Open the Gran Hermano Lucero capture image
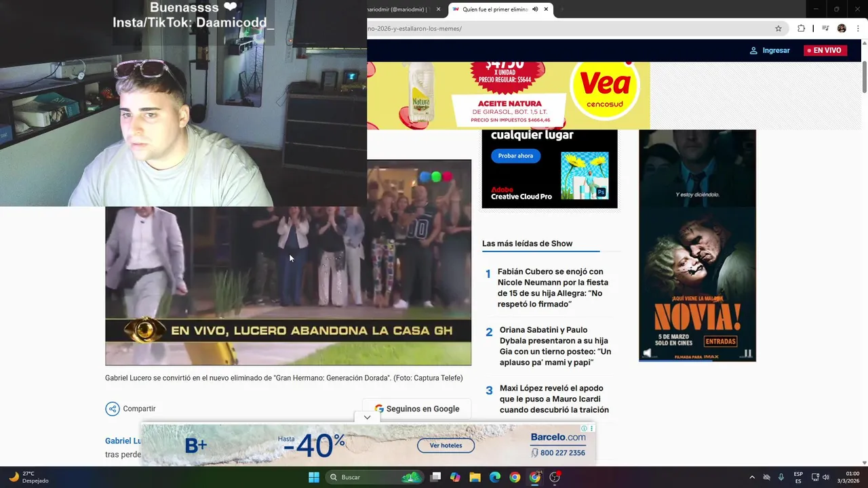The height and width of the screenshot is (488, 868). [288, 263]
